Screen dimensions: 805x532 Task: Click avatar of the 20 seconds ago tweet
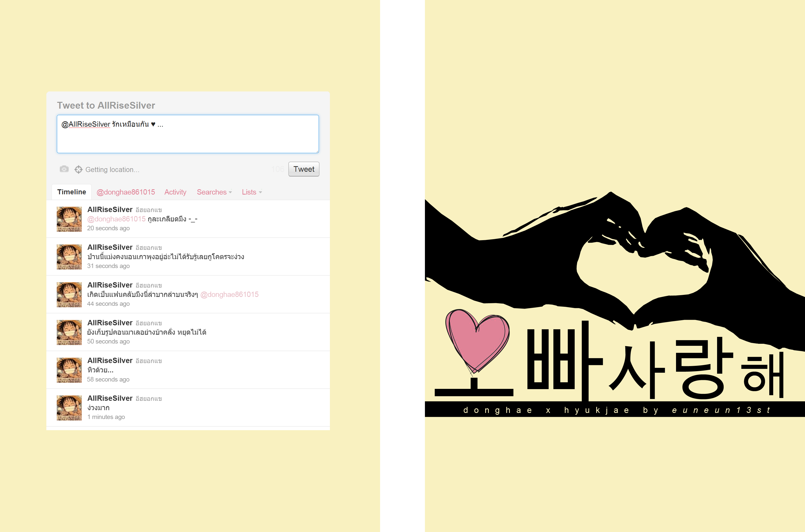[x=69, y=219]
